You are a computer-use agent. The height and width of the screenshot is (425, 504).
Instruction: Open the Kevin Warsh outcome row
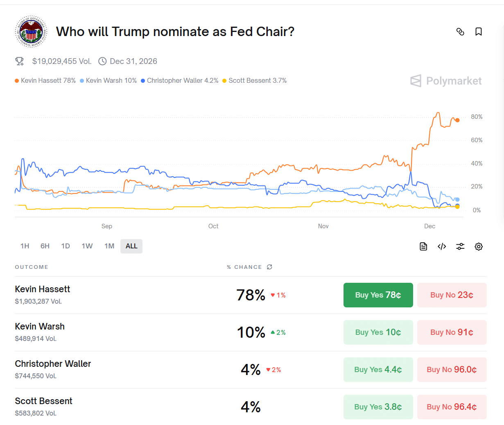tap(40, 327)
